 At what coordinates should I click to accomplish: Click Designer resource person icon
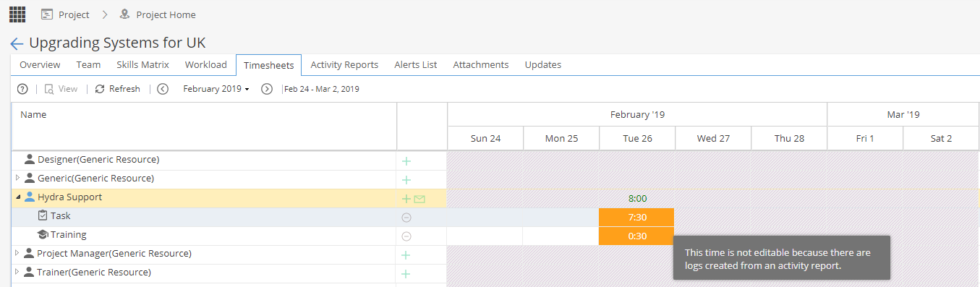(x=30, y=159)
